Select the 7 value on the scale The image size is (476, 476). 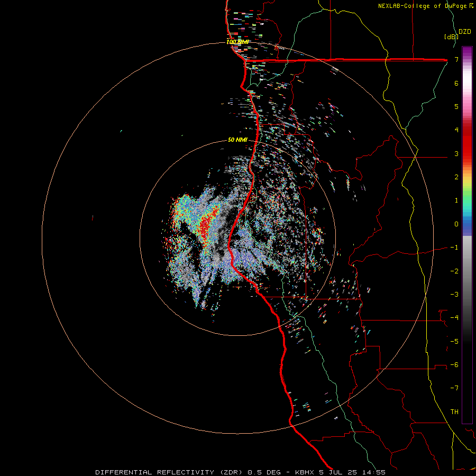point(456,59)
